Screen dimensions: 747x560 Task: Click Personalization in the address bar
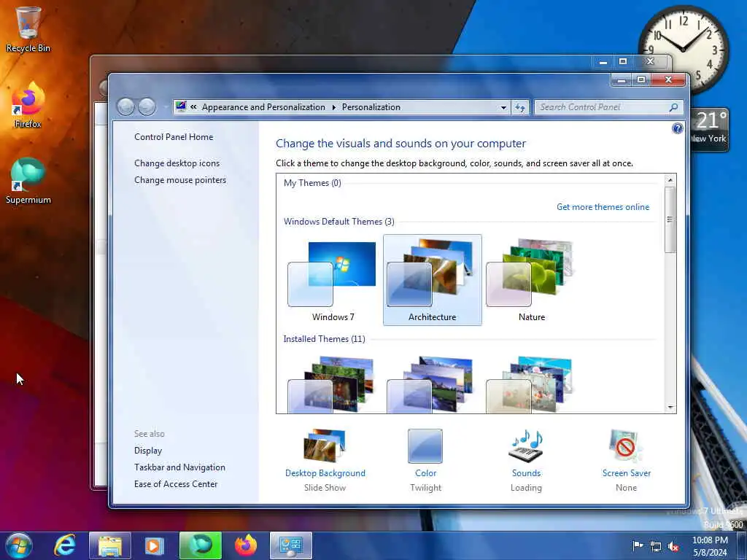[x=371, y=107]
